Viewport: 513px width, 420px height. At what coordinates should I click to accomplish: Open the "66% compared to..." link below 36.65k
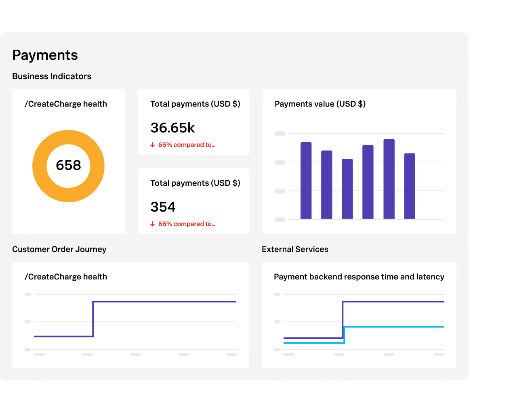point(187,145)
